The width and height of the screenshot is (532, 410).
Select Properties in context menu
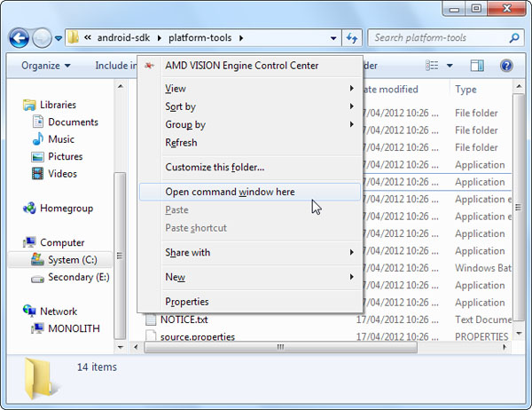[x=250, y=302]
